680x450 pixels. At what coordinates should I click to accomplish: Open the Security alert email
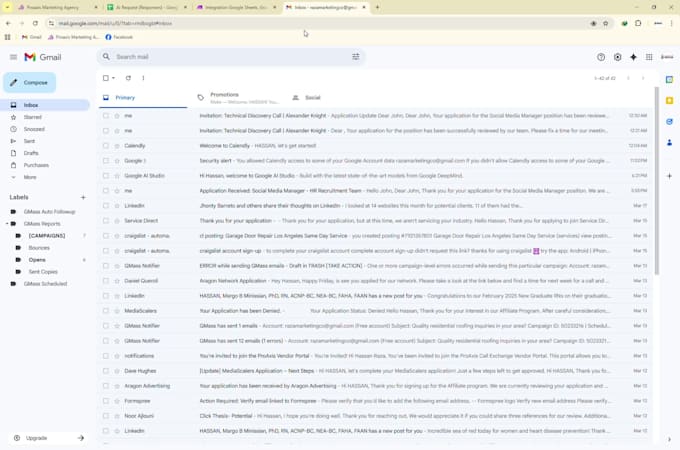point(375,161)
